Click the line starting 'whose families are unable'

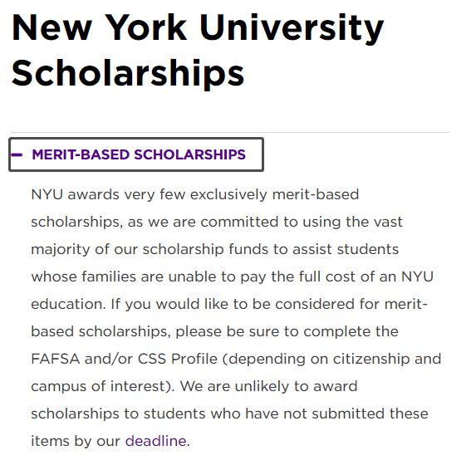233,277
